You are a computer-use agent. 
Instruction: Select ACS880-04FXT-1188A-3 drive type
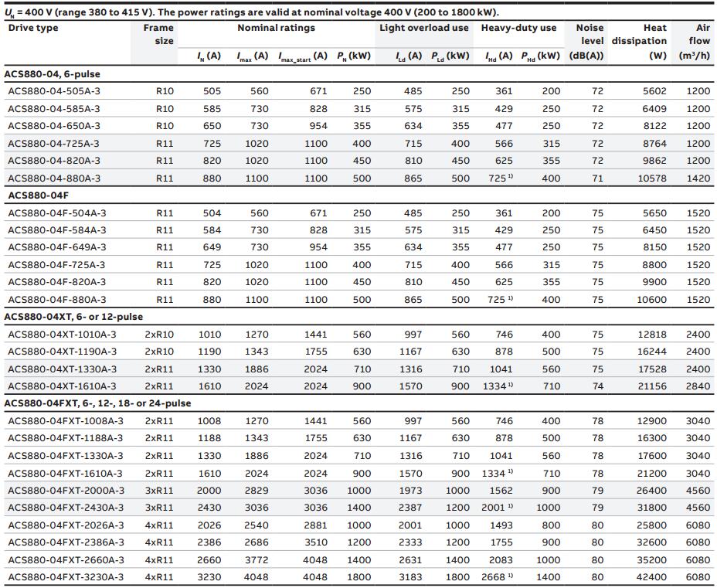tap(66, 438)
